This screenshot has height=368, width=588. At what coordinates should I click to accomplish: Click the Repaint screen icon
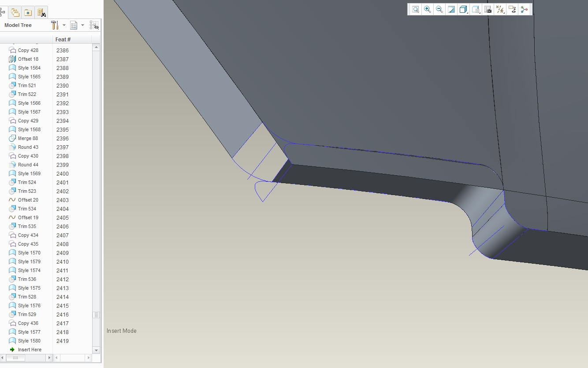click(451, 9)
